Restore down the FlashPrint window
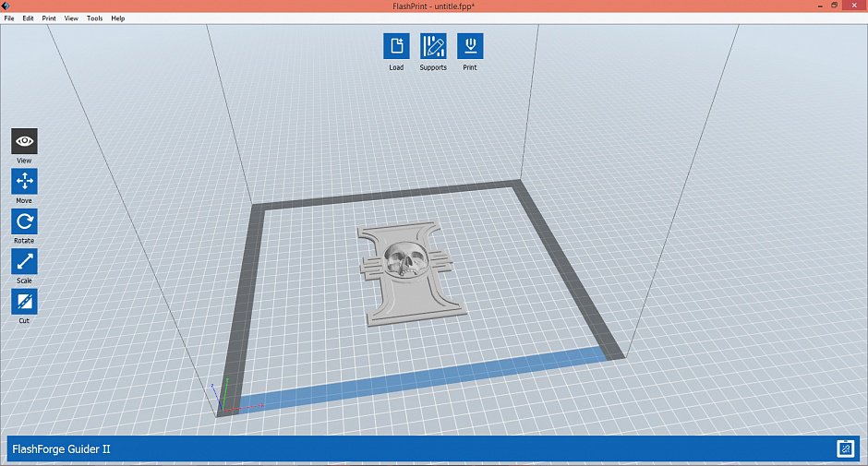This screenshot has width=868, height=466. pyautogui.click(x=834, y=6)
